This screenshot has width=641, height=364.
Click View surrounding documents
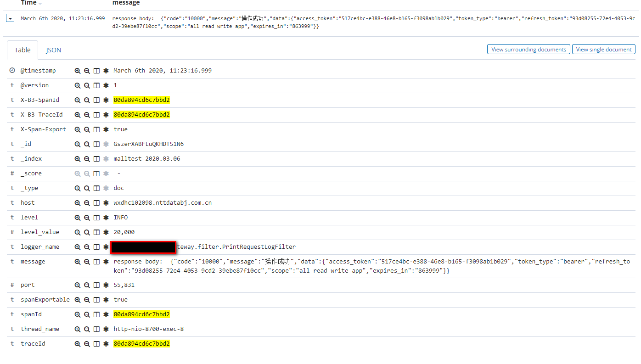[x=529, y=49]
